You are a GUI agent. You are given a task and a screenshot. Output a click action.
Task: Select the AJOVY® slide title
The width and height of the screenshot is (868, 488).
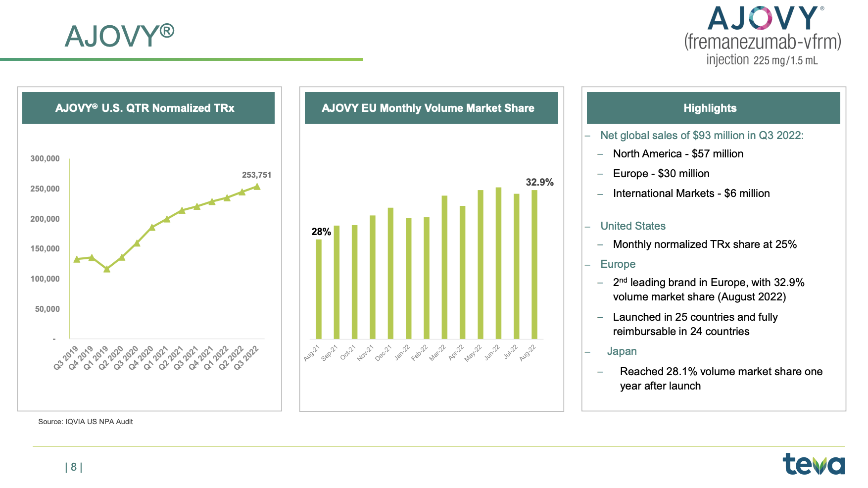120,36
